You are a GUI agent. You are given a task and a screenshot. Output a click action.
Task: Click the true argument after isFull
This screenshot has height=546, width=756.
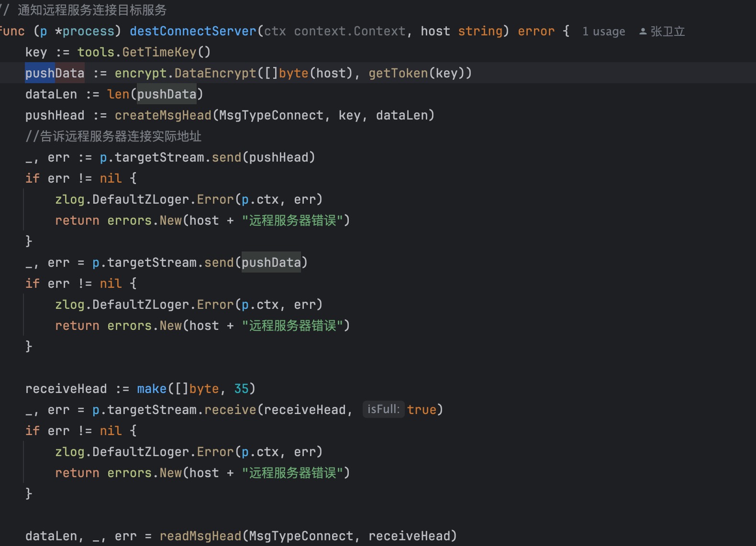coord(422,410)
